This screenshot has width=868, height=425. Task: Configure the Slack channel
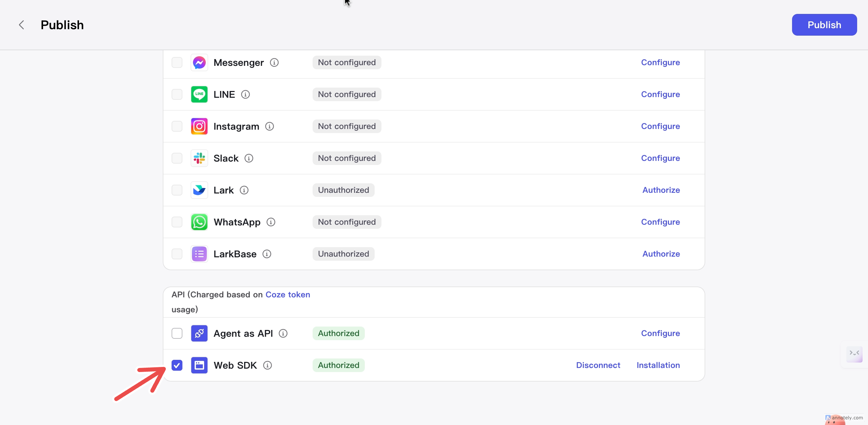coord(660,158)
